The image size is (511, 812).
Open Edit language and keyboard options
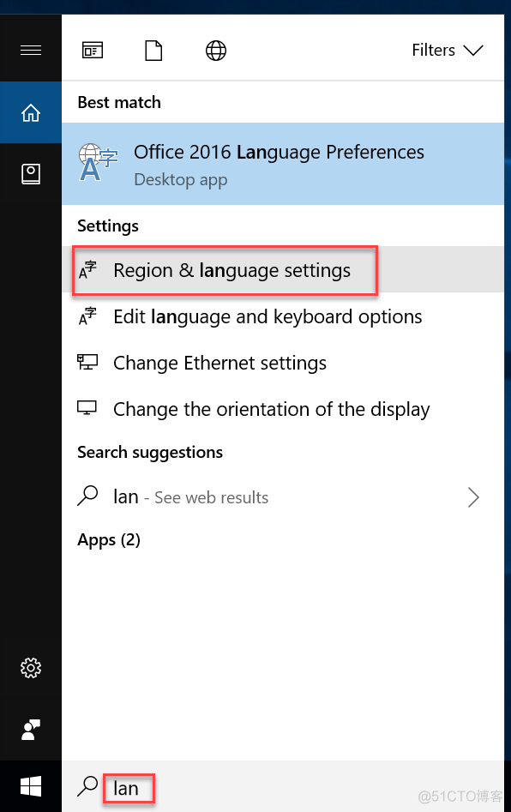click(x=283, y=316)
